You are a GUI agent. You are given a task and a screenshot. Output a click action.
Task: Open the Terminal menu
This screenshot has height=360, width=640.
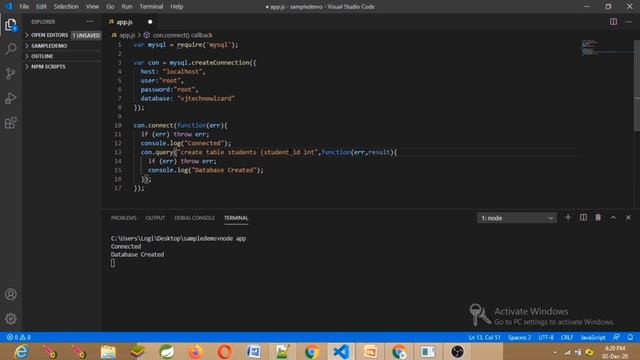[x=151, y=7]
